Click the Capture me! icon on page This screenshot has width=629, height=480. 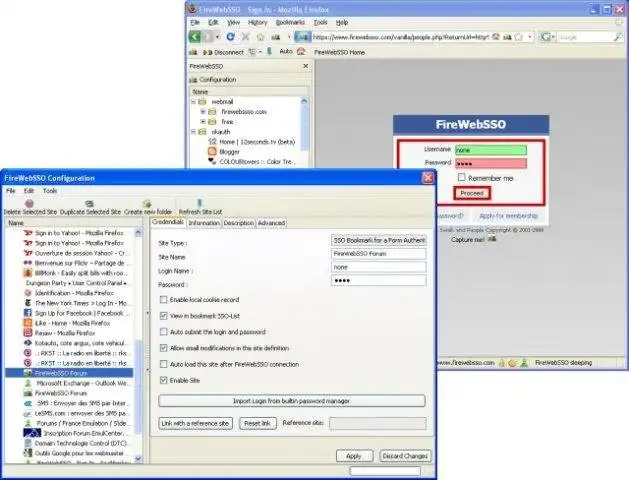point(492,239)
